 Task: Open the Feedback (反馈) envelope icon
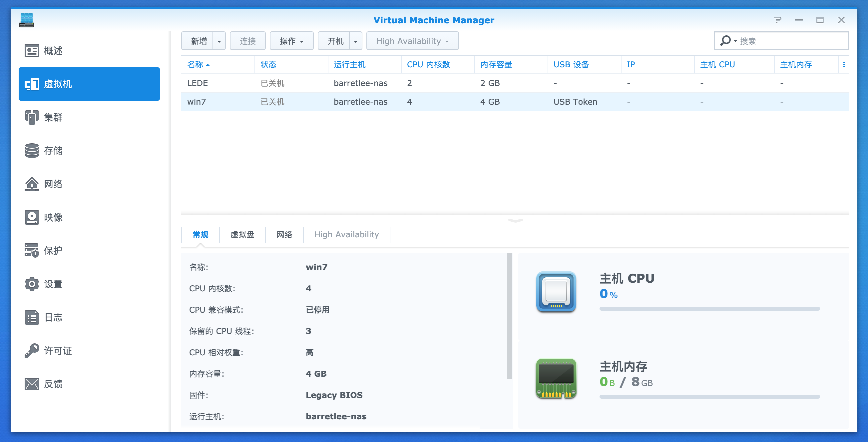(32, 384)
